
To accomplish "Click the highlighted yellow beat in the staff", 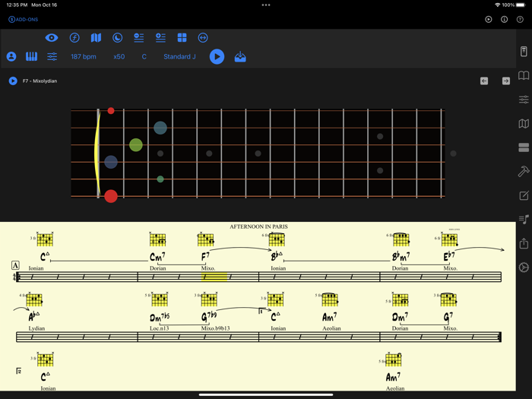I will pyautogui.click(x=214, y=277).
